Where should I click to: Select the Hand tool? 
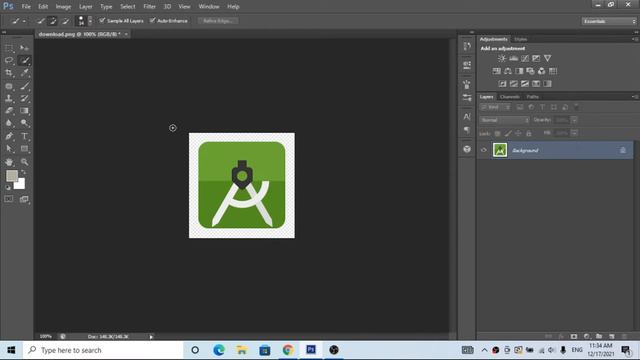coord(9,162)
